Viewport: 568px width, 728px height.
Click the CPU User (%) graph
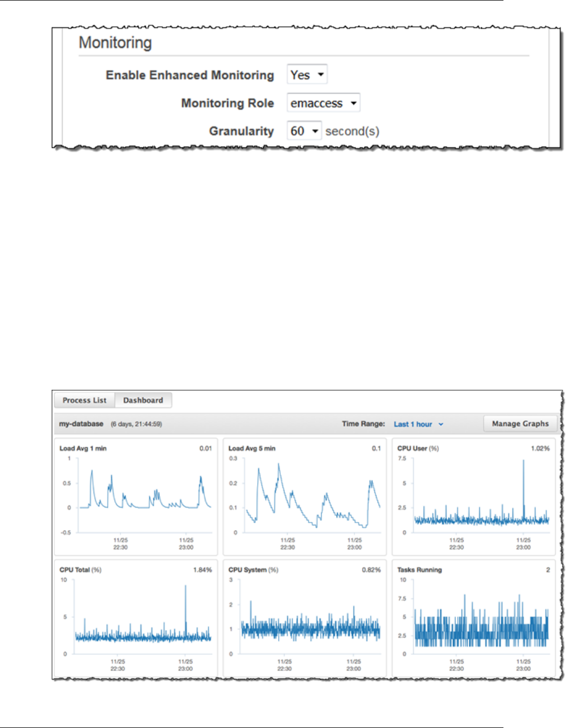pos(473,497)
